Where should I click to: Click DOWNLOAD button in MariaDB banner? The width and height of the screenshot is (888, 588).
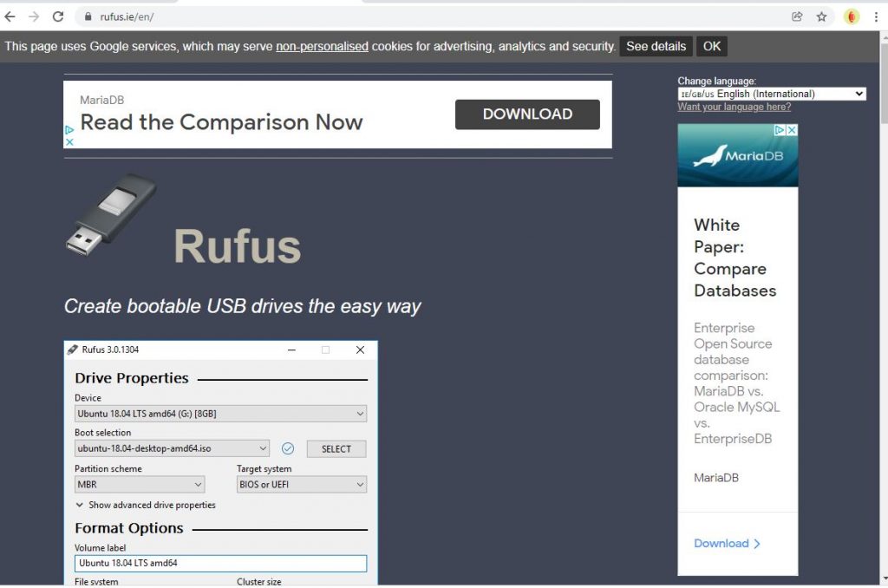[x=527, y=114]
